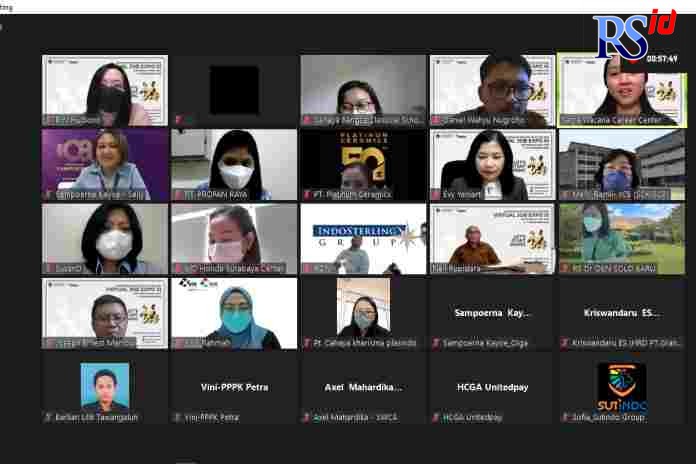Click the Kriswandaru ES participant tile

pos(621,313)
